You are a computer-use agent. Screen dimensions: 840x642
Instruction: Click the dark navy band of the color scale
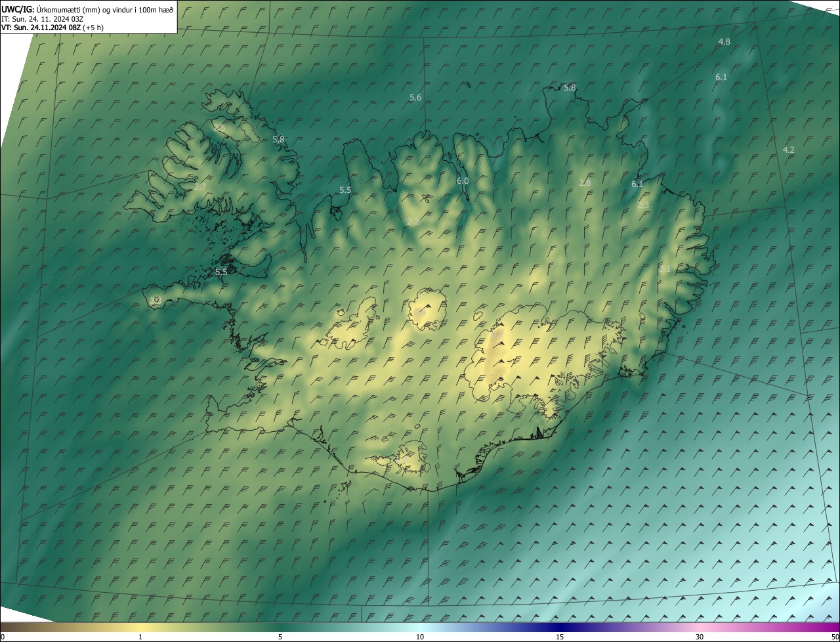pos(560,628)
